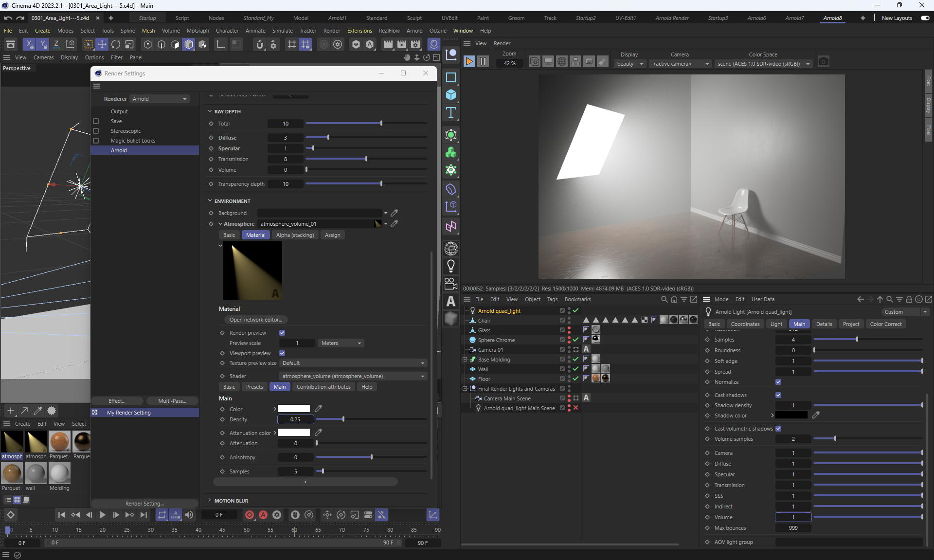Start IPR render with play button

(469, 62)
